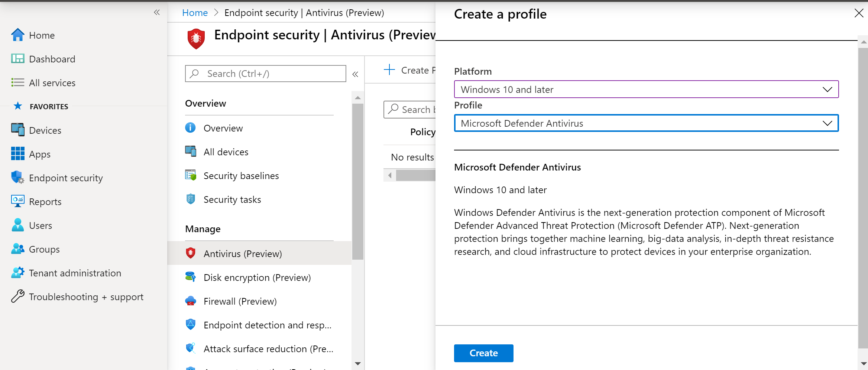The image size is (868, 370).
Task: Click the Security baselines icon
Action: pos(191,175)
